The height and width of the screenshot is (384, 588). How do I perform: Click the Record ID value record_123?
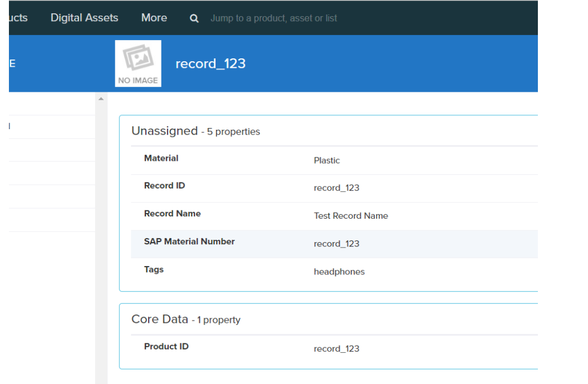[x=336, y=188]
